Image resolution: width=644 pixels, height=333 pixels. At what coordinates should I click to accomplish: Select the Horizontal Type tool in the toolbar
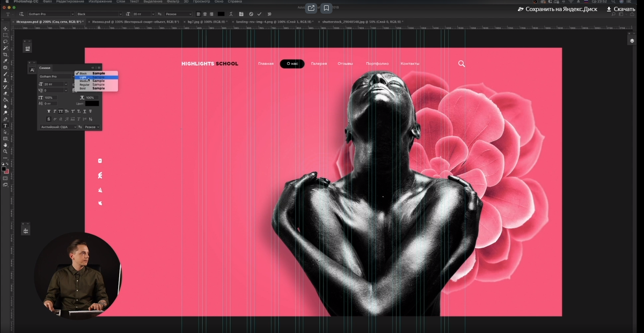click(x=5, y=125)
